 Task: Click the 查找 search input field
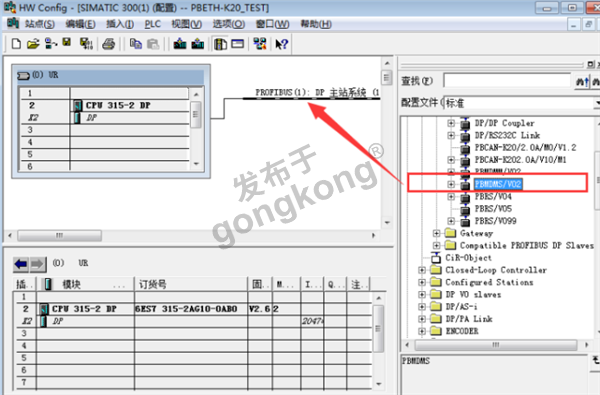[x=507, y=81]
